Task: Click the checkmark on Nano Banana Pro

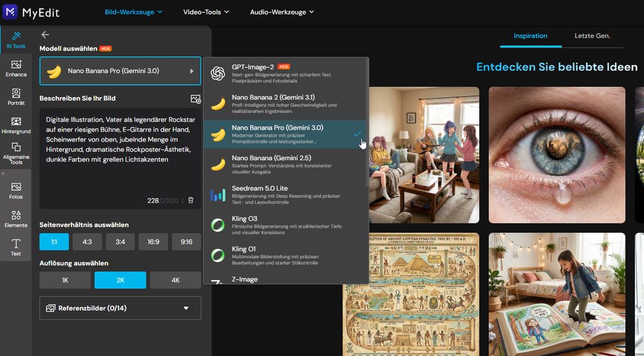Action: (x=357, y=134)
